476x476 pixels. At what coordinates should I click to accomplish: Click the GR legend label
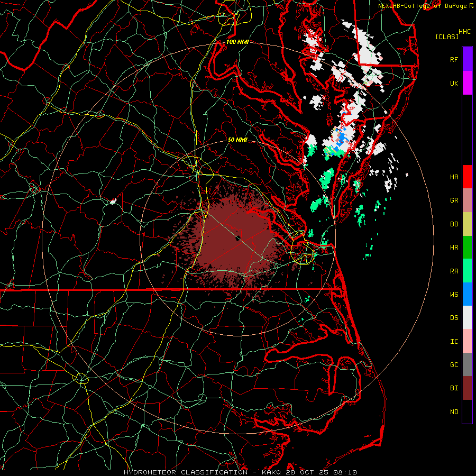coord(454,200)
